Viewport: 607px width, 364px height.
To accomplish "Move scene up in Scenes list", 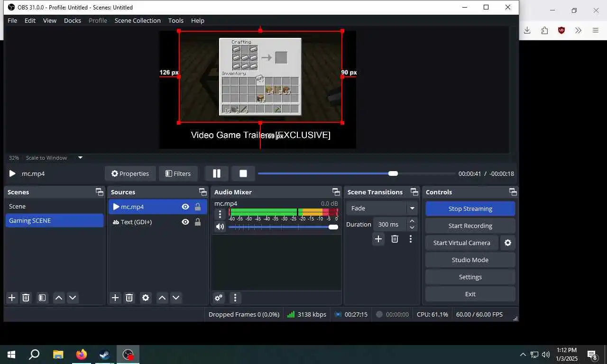I will pos(59,298).
